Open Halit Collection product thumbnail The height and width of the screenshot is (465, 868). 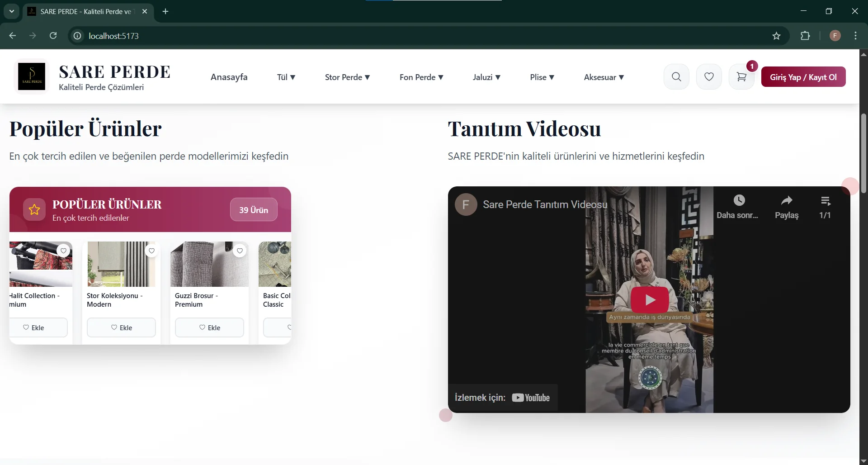point(41,264)
